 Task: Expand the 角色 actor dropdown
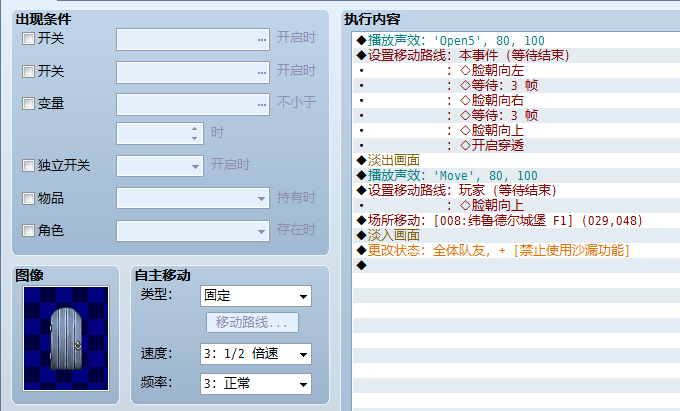click(193, 231)
